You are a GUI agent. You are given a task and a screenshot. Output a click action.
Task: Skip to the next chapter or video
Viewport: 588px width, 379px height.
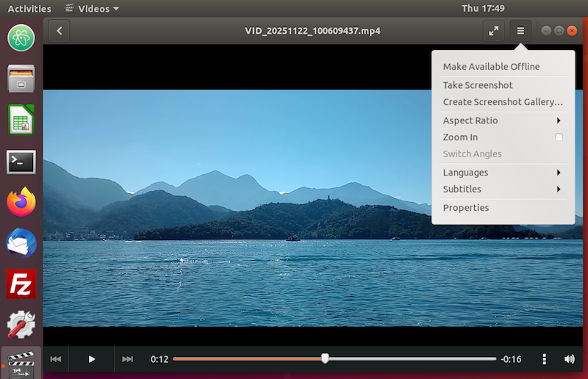tap(127, 359)
